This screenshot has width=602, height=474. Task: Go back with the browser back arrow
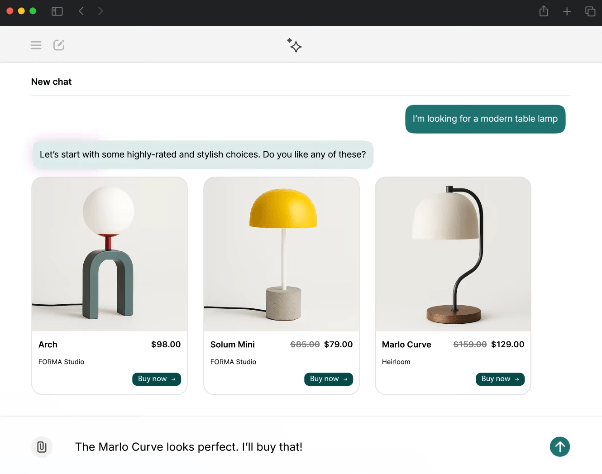(81, 11)
